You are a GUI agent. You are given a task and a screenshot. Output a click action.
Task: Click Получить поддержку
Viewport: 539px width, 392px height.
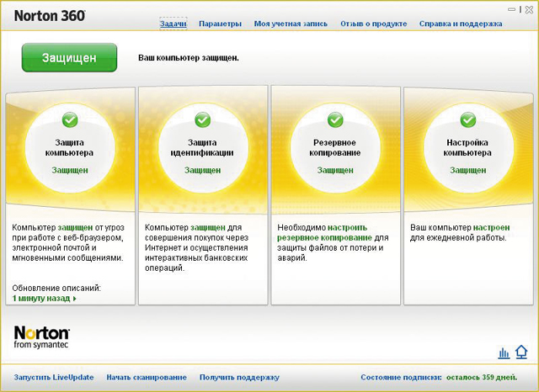[239, 377]
